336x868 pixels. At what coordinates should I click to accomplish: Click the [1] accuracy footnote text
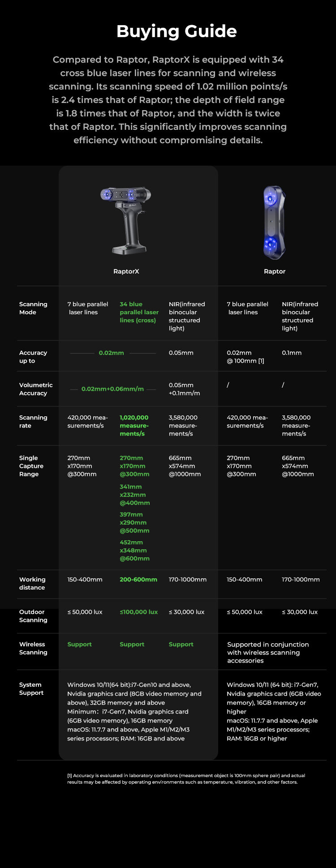(186, 778)
